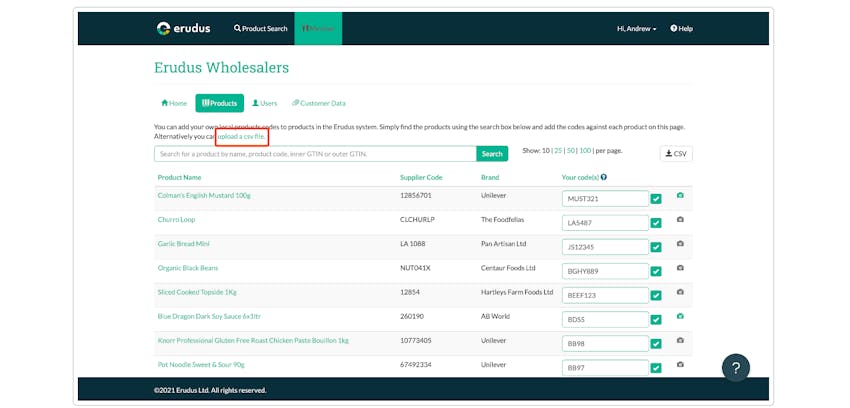
Task: Click camera icon for Garlic Bread Mini
Action: tap(680, 243)
